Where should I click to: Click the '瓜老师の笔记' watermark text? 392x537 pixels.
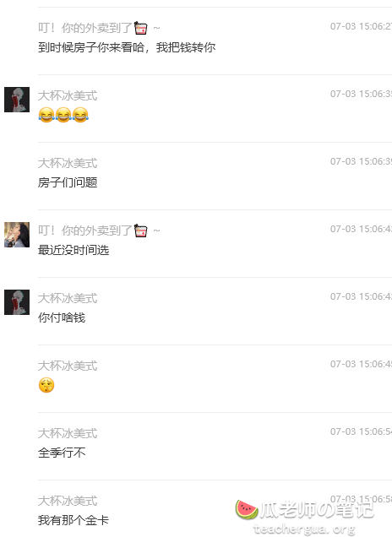[316, 510]
